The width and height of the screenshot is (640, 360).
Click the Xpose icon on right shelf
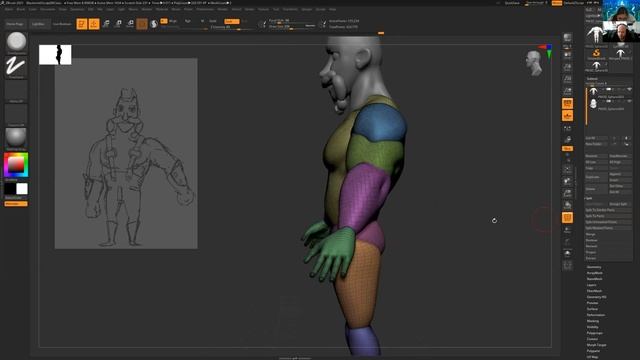(567, 266)
